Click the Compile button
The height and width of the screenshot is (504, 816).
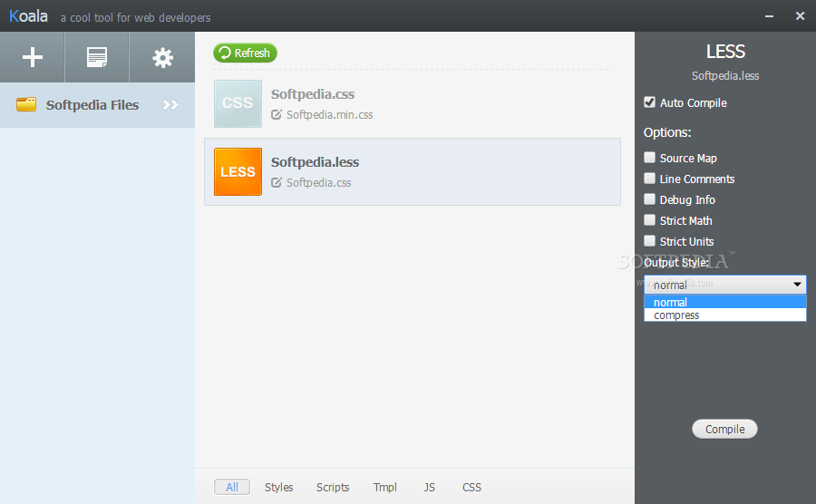click(x=724, y=429)
